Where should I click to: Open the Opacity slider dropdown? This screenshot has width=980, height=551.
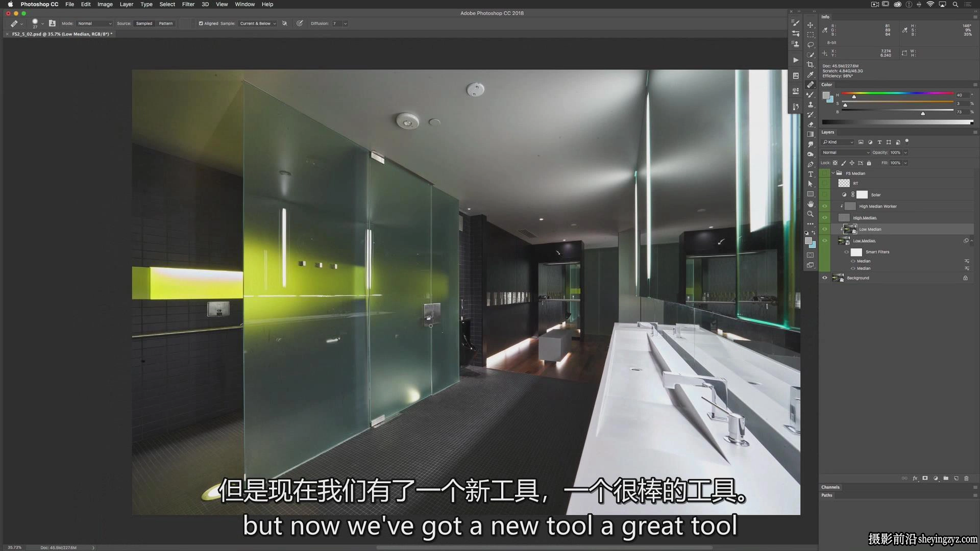(x=906, y=153)
